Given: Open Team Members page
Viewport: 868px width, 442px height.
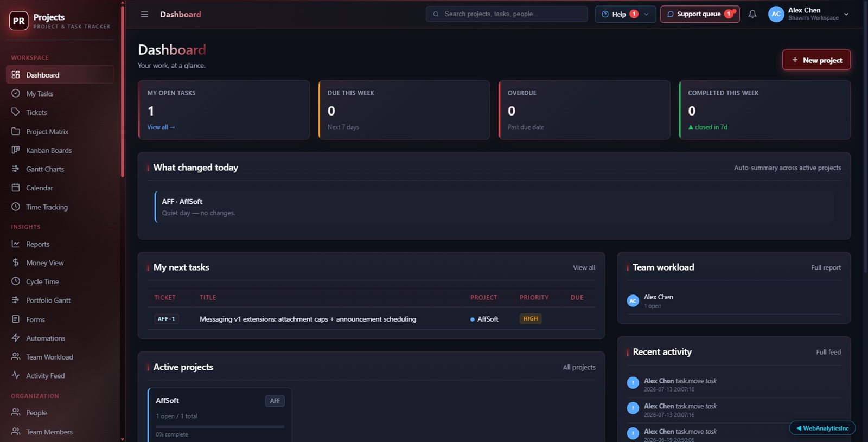Looking at the screenshot, I should point(60,432).
